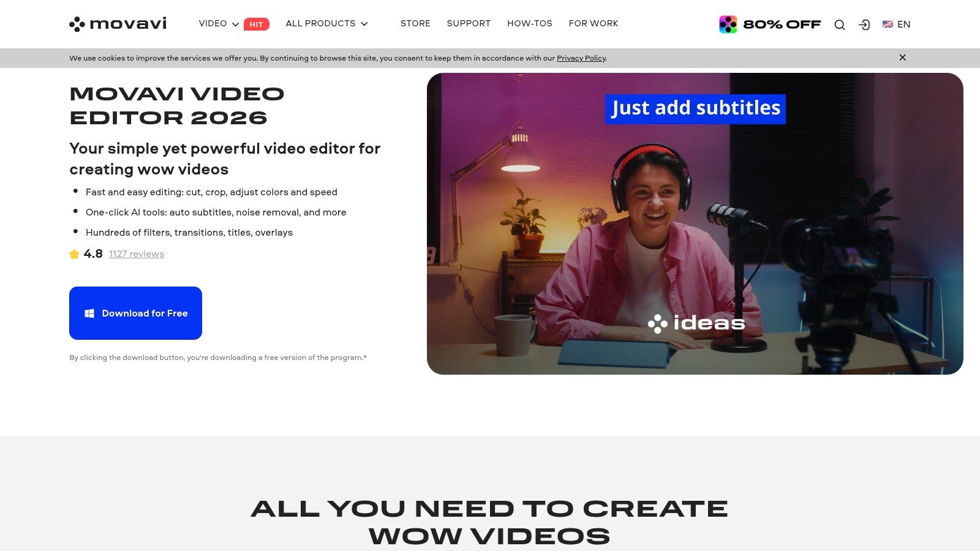Click the 4.8 rating value
This screenshot has width=980, height=551.
coord(93,253)
